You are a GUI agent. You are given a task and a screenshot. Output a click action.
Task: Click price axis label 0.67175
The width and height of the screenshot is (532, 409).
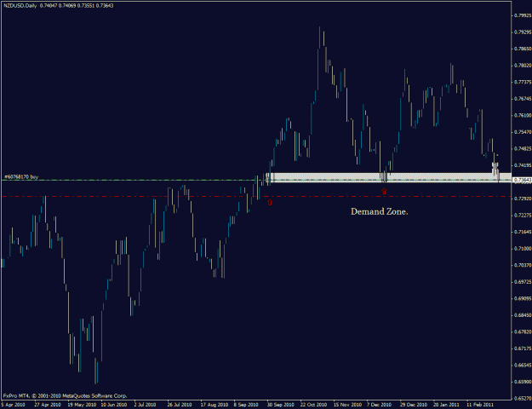tap(523, 349)
